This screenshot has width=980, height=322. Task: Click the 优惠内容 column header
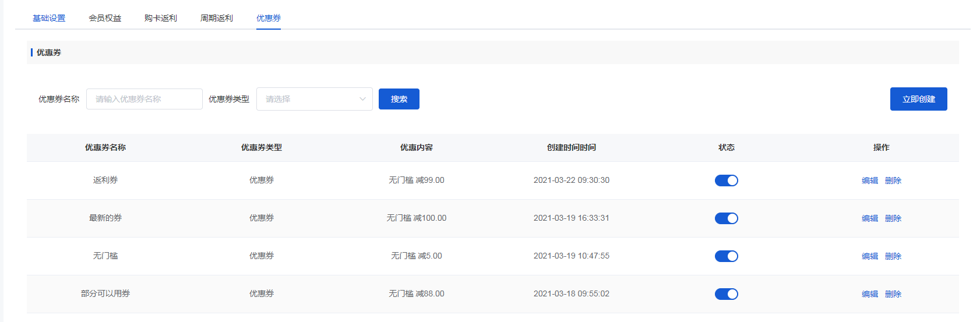[417, 147]
